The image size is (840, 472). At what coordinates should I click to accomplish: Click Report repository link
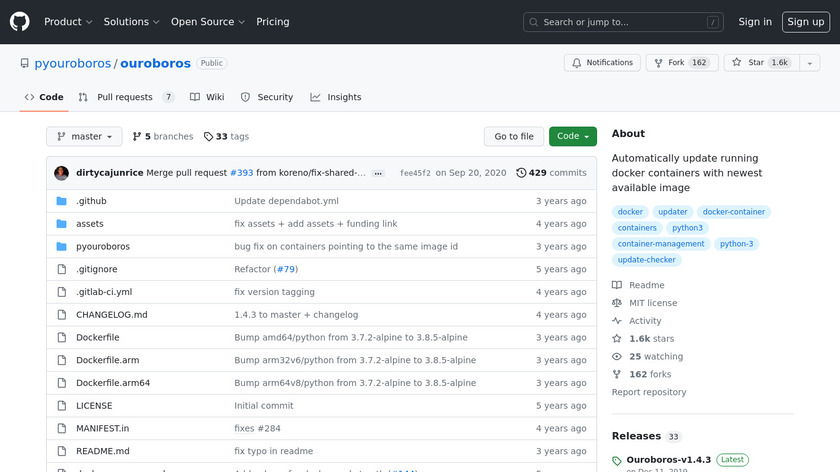tap(649, 392)
